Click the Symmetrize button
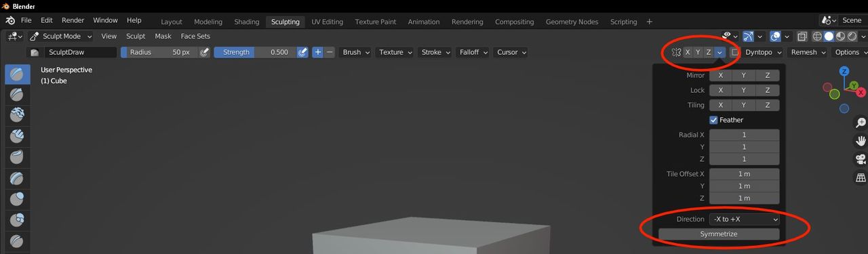The height and width of the screenshot is (254, 868). 719,234
